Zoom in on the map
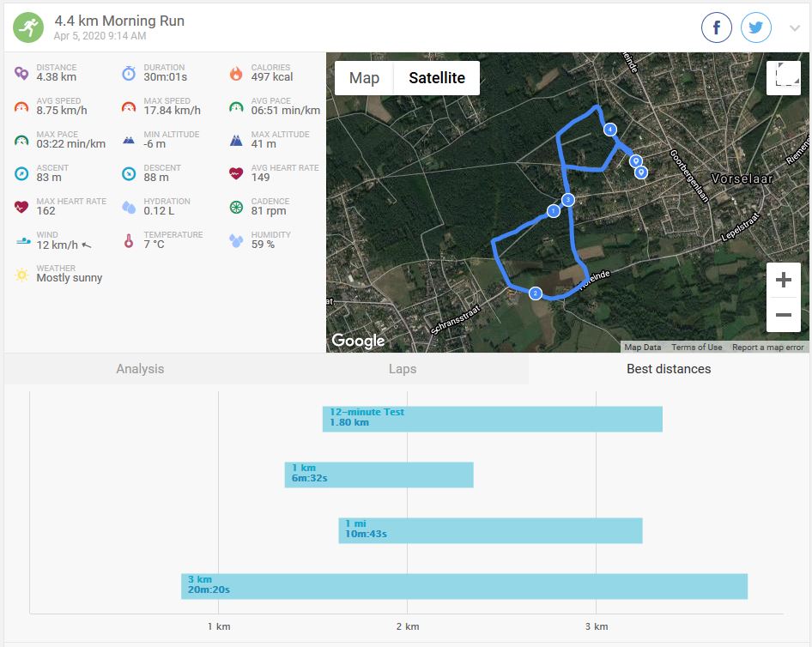 tap(783, 281)
